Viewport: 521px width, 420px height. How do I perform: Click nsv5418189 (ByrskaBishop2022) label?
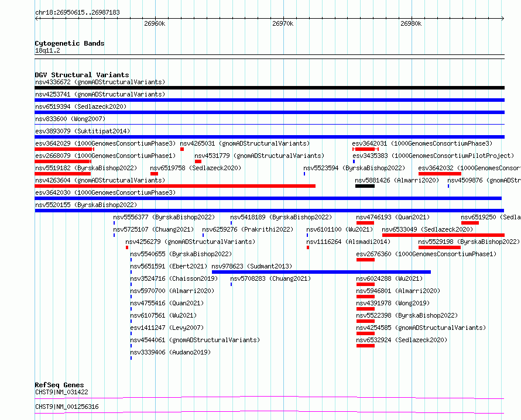coord(281,217)
